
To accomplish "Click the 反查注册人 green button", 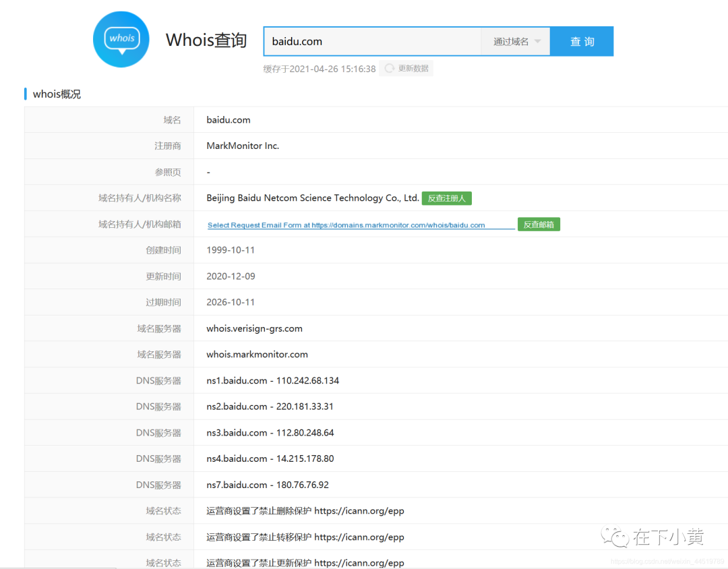I will [447, 198].
